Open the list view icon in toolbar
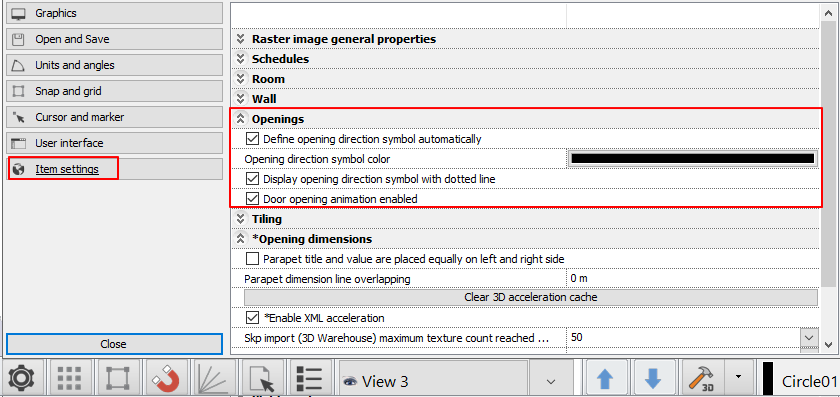840x397 pixels. [309, 379]
